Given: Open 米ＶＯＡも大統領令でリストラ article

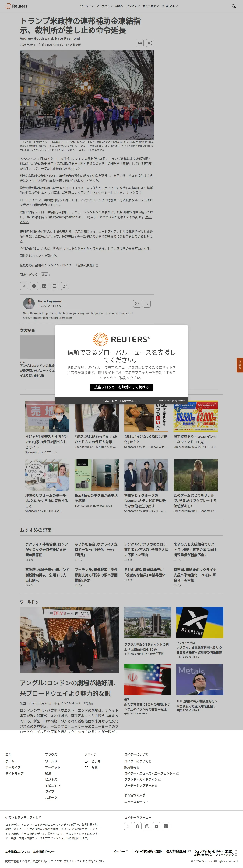Looking at the screenshot, I should [195, 549].
